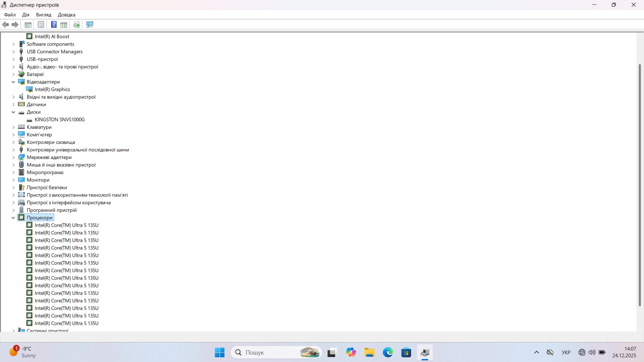Collapse the Відеоадаптери category

click(x=13, y=82)
